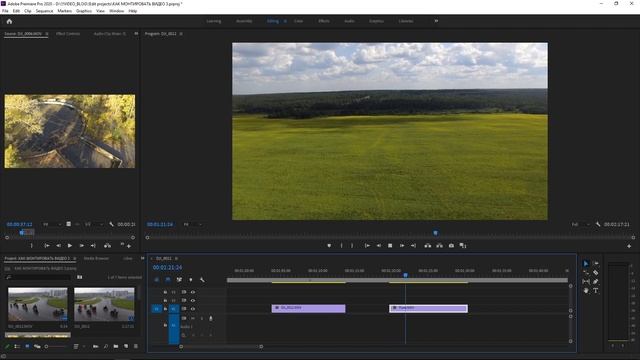Screen dimensions: 640x360
Task: Add Marker in Program monitor
Action: 329,246
